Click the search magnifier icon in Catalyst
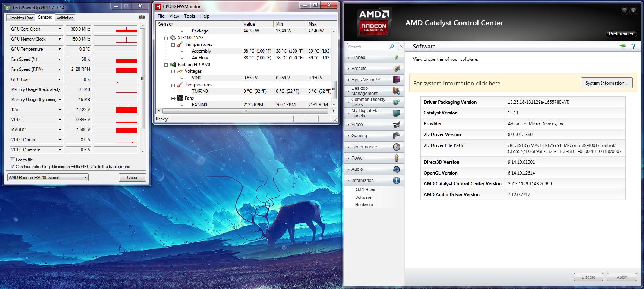This screenshot has height=289, width=644. pos(392,47)
